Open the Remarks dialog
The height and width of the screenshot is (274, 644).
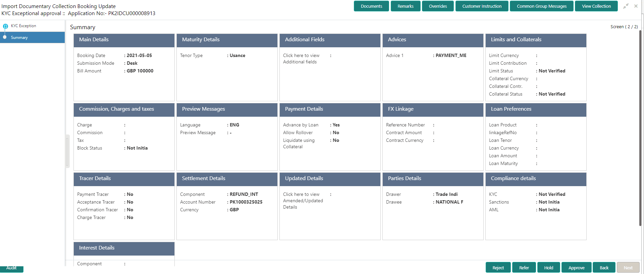406,6
